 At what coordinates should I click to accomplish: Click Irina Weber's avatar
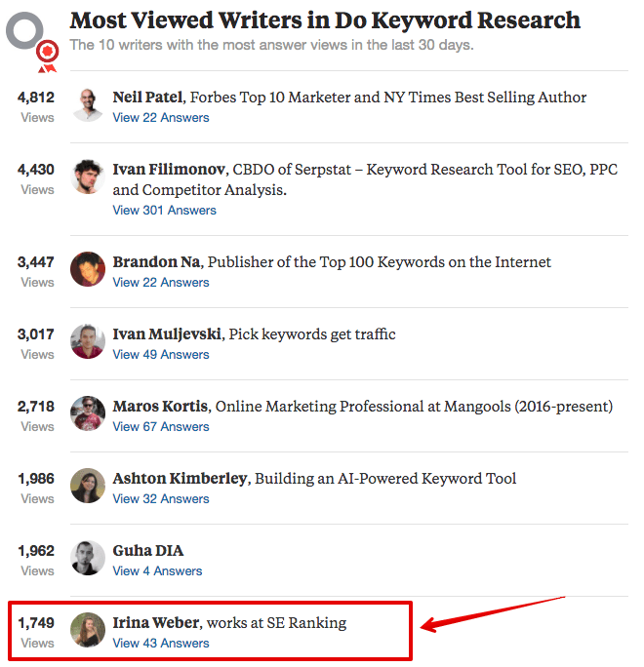88,630
